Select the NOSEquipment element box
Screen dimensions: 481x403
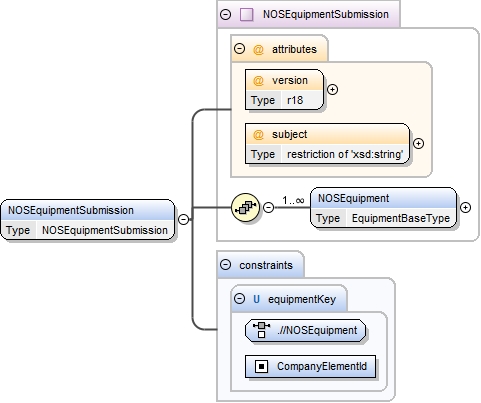(x=383, y=208)
